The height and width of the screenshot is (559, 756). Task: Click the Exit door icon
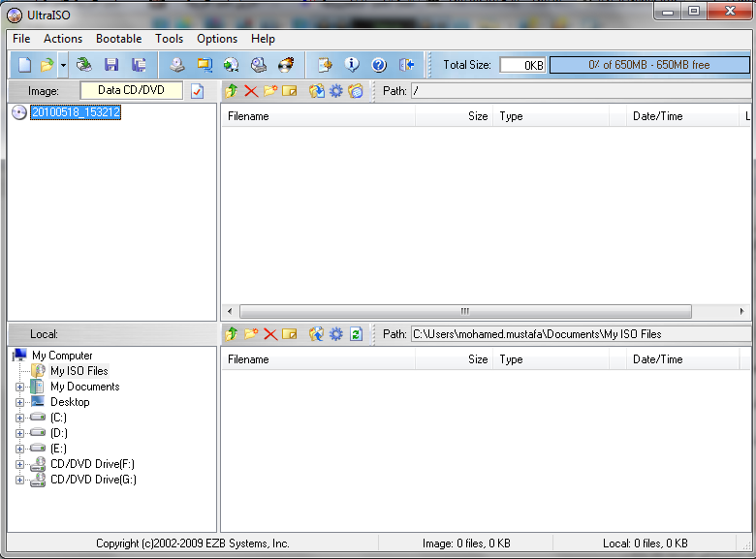(406, 65)
